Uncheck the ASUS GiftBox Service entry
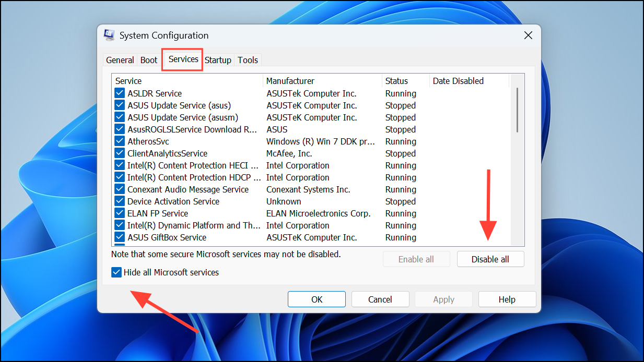This screenshot has height=362, width=644. pos(119,237)
